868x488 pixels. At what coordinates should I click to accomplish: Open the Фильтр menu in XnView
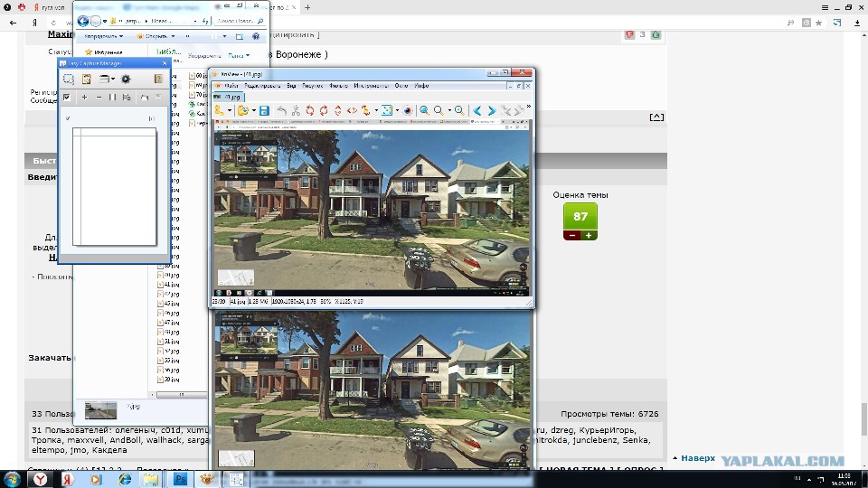click(338, 86)
